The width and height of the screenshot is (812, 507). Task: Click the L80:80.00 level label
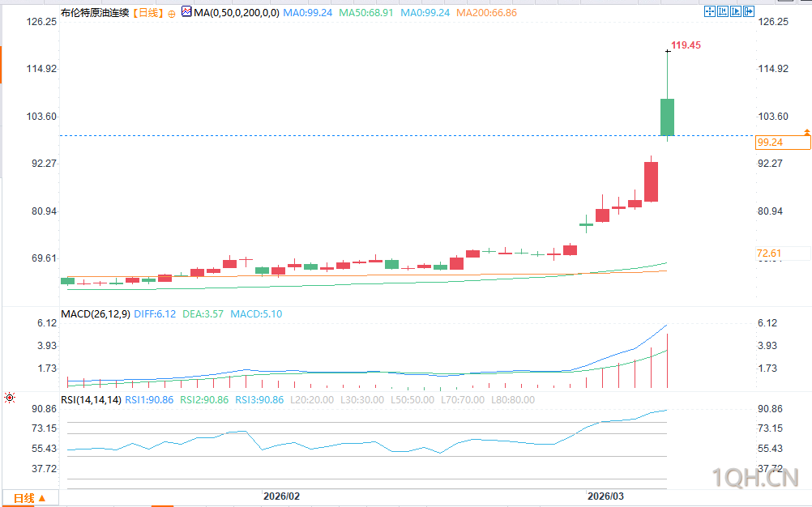[513, 400]
